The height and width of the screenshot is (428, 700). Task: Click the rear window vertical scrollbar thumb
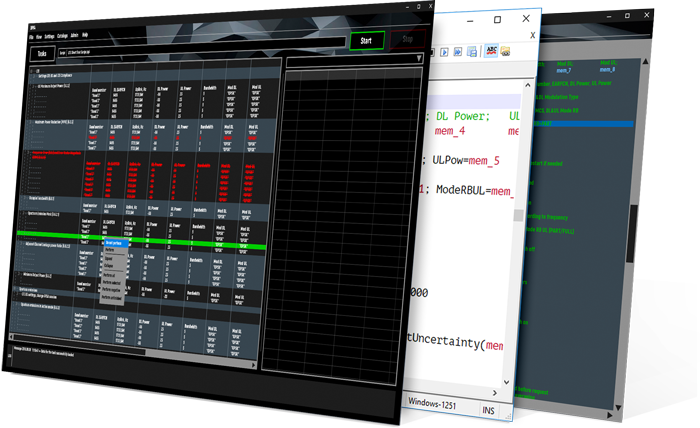[x=630, y=233]
